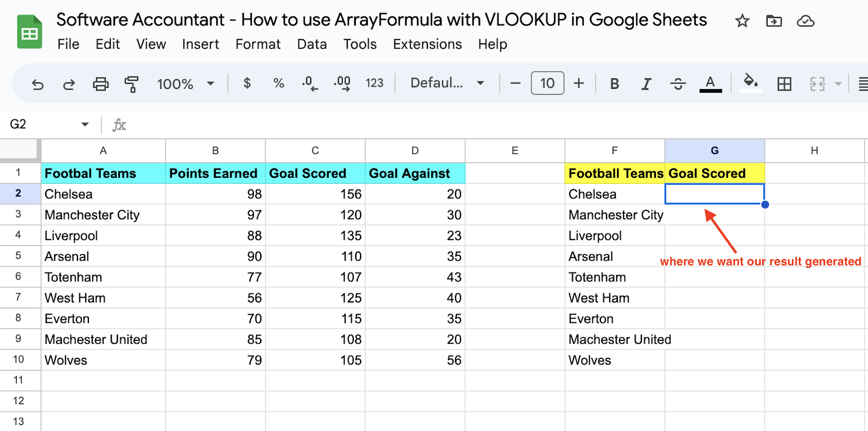
Task: Select cell with Chelsea in column A
Action: pyautogui.click(x=103, y=194)
